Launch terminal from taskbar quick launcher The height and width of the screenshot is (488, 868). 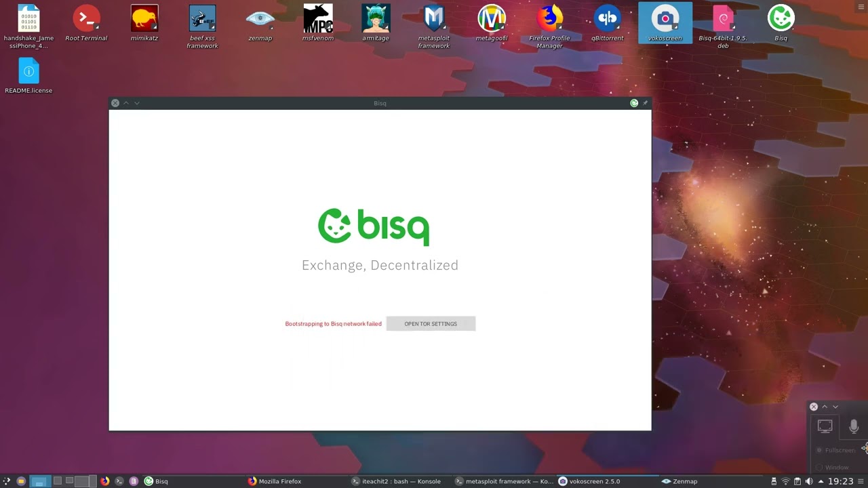click(119, 481)
